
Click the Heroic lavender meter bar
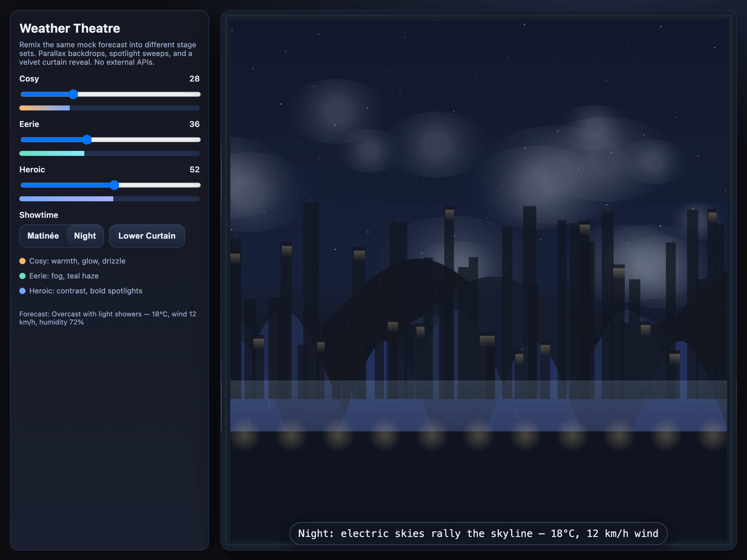pyautogui.click(x=66, y=199)
